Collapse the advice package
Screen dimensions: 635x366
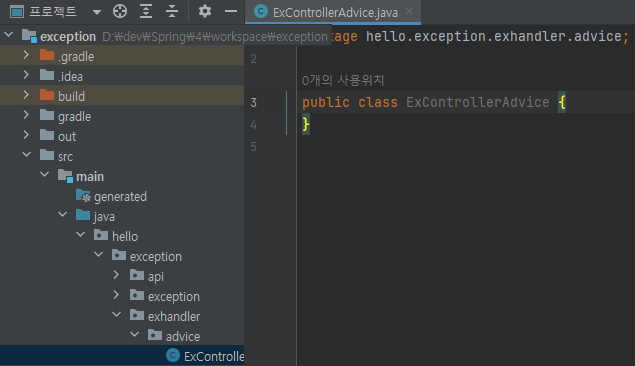tap(134, 334)
